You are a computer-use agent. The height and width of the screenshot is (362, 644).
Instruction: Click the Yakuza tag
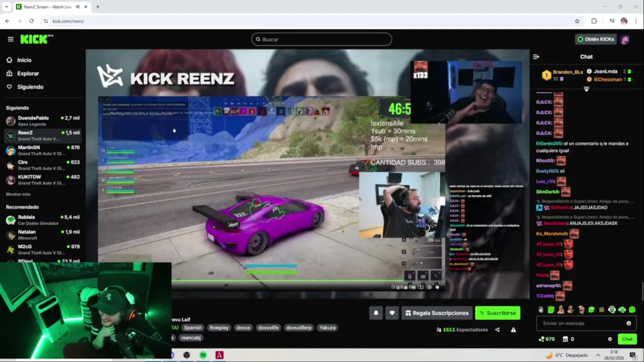327,327
